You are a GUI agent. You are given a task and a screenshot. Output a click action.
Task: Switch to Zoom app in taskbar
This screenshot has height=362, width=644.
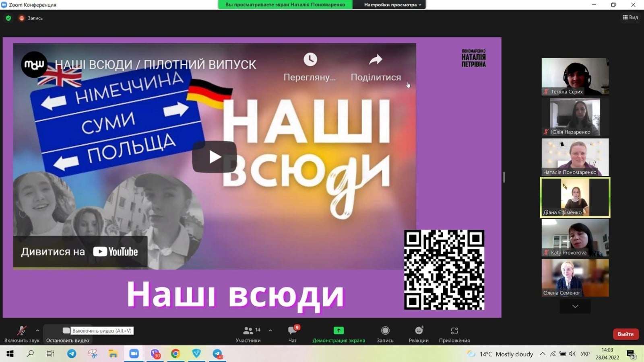click(x=134, y=354)
